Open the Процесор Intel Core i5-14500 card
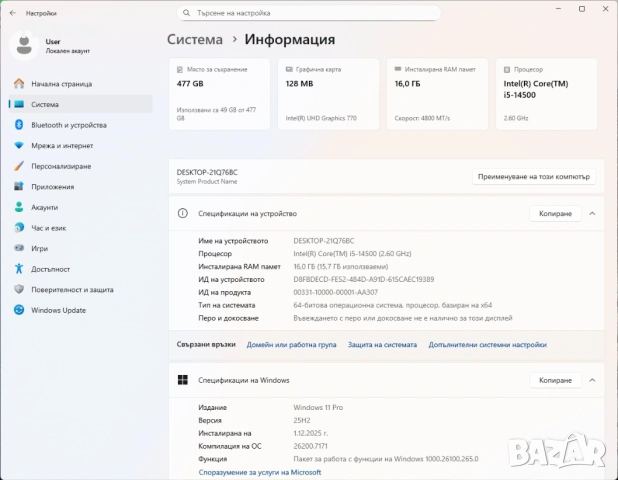Viewport: 618px width, 480px height. click(x=546, y=94)
